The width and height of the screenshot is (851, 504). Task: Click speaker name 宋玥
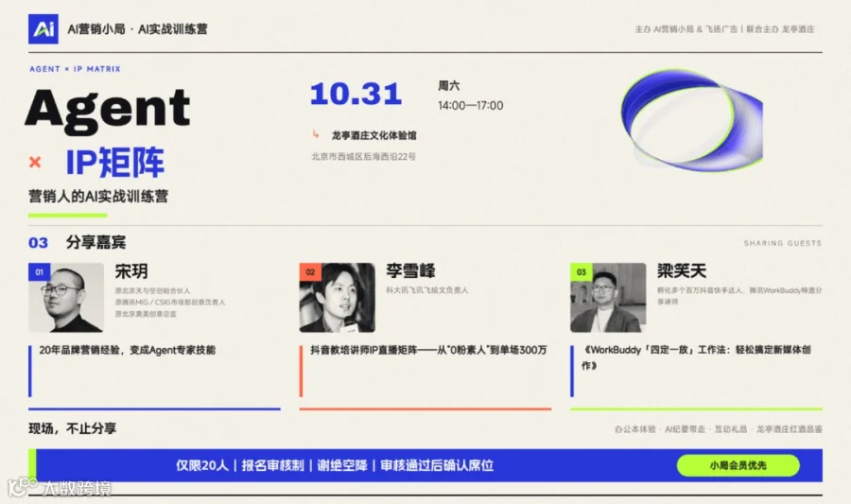coord(131,271)
